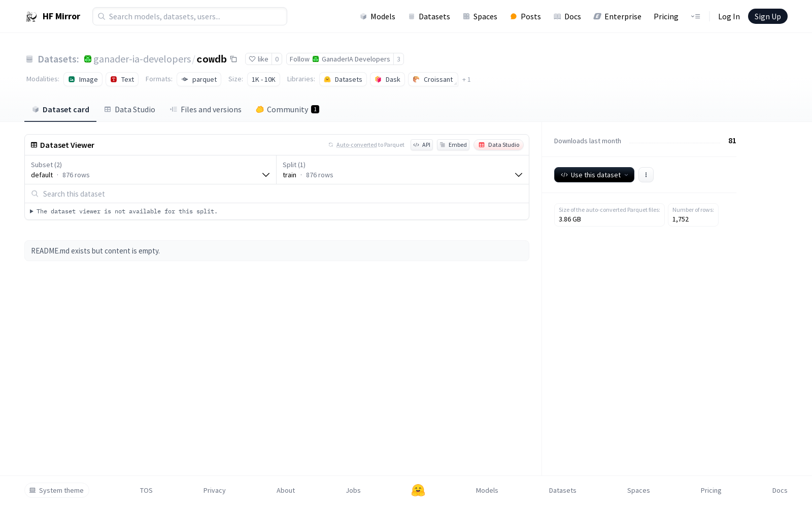Viewport: 812px width, 508px height.
Task: Expand the Split train dropdown
Action: click(402, 170)
